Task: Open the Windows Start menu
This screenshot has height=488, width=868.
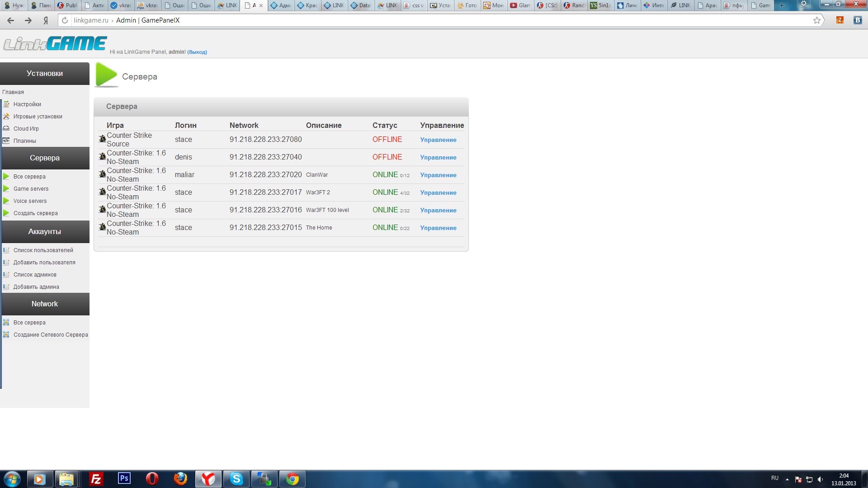Action: [x=12, y=479]
